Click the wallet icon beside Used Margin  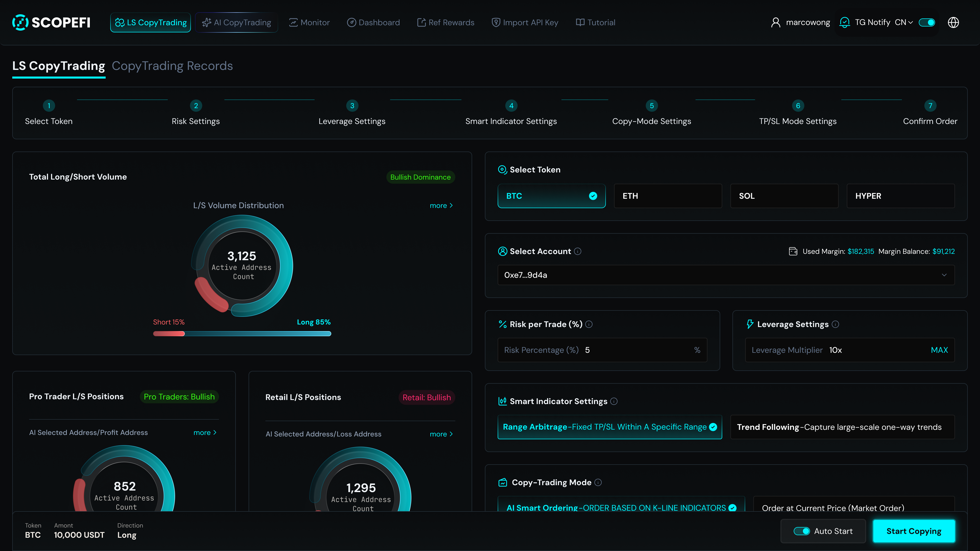click(x=793, y=251)
